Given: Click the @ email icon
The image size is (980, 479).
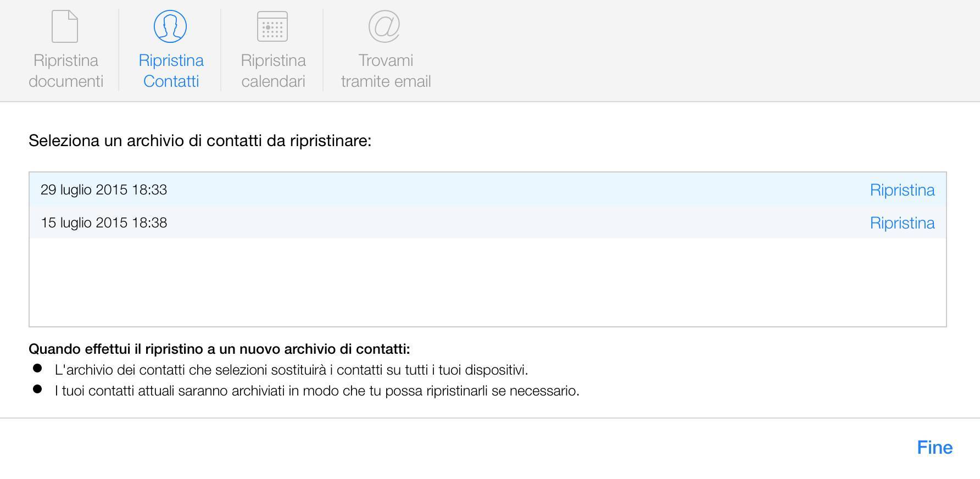Looking at the screenshot, I should tap(384, 26).
